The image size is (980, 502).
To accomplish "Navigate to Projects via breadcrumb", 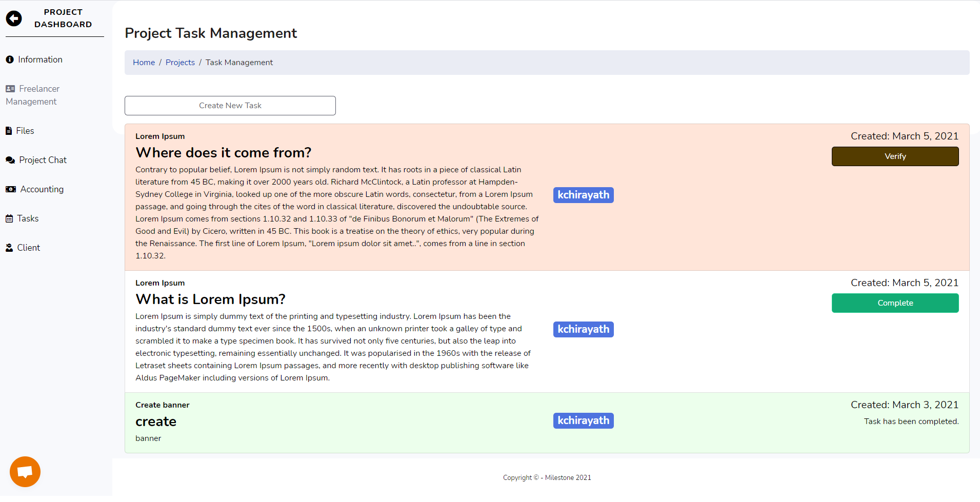I will pos(180,63).
